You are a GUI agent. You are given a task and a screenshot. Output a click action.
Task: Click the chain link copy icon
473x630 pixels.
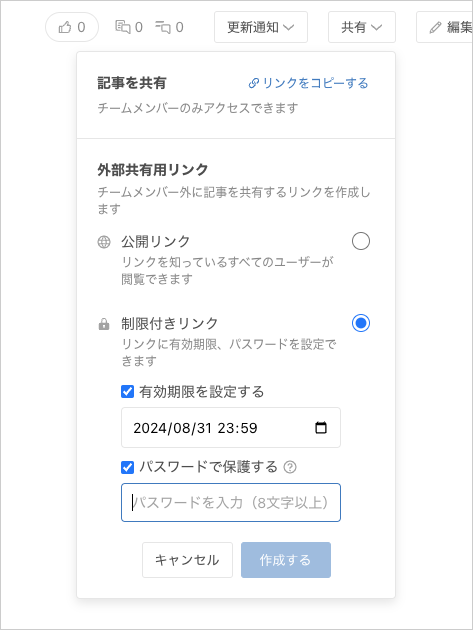254,83
